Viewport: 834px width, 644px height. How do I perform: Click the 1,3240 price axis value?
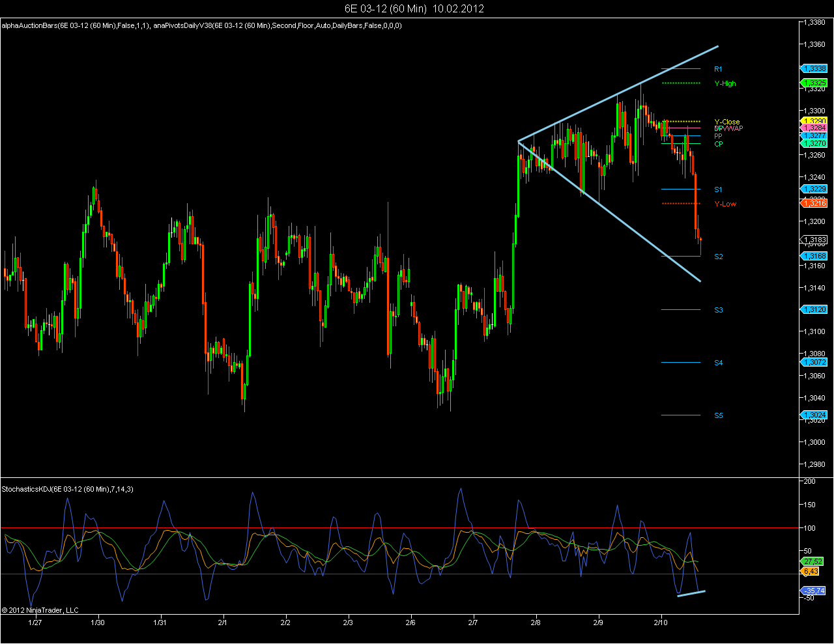pyautogui.click(x=815, y=177)
